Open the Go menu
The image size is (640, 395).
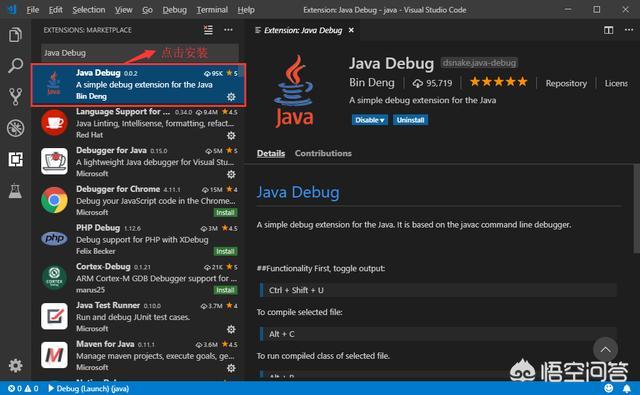pyautogui.click(x=147, y=10)
